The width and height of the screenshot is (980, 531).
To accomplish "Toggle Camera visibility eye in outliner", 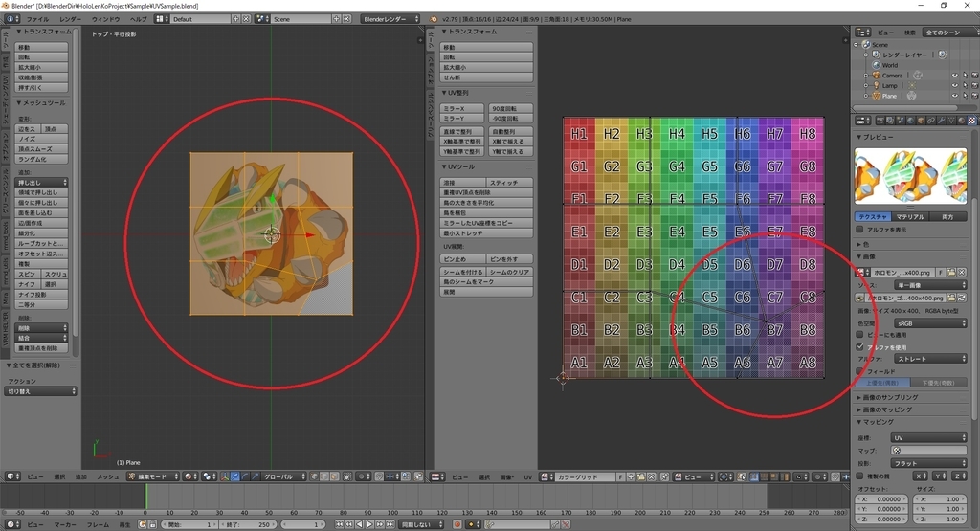I will click(x=954, y=76).
